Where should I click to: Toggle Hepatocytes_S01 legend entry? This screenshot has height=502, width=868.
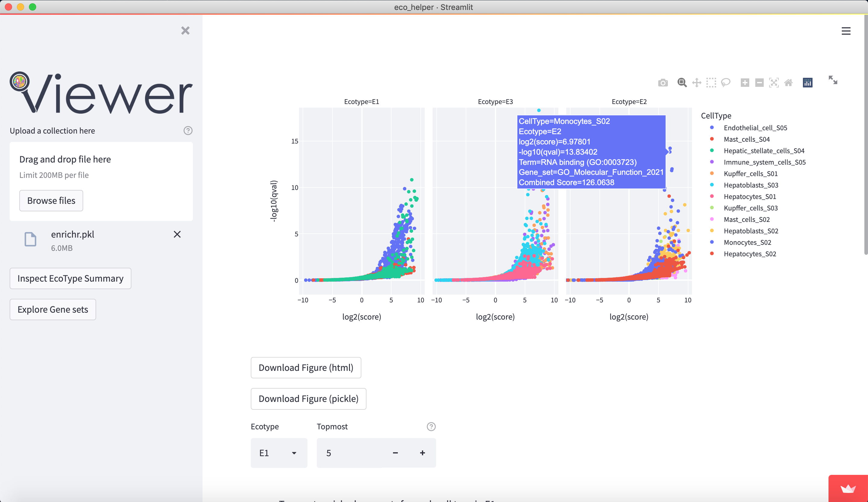[x=750, y=197]
